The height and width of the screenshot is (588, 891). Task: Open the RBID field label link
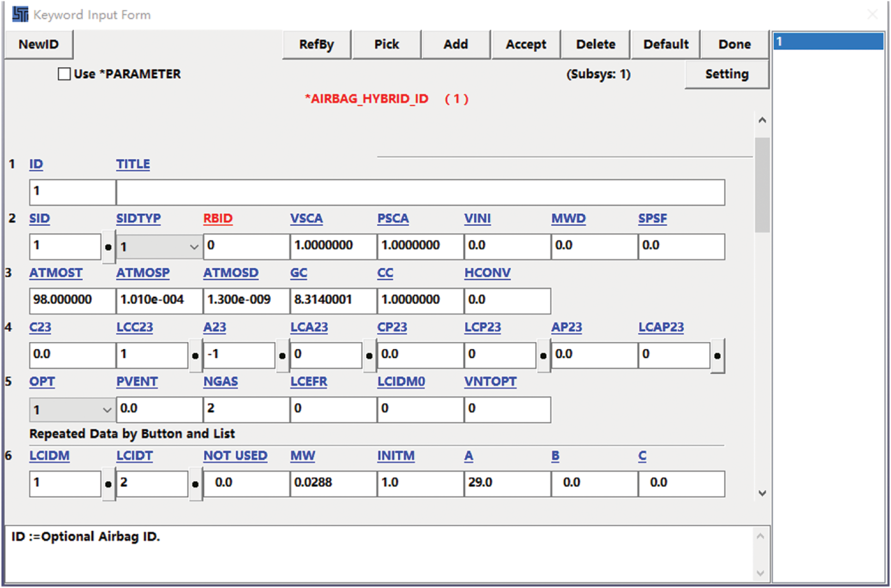tap(218, 218)
